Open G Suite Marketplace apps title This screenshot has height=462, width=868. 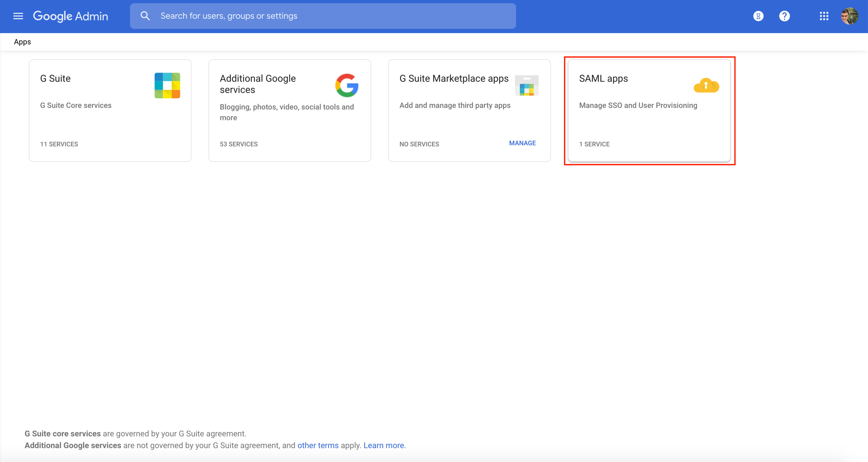pos(454,78)
